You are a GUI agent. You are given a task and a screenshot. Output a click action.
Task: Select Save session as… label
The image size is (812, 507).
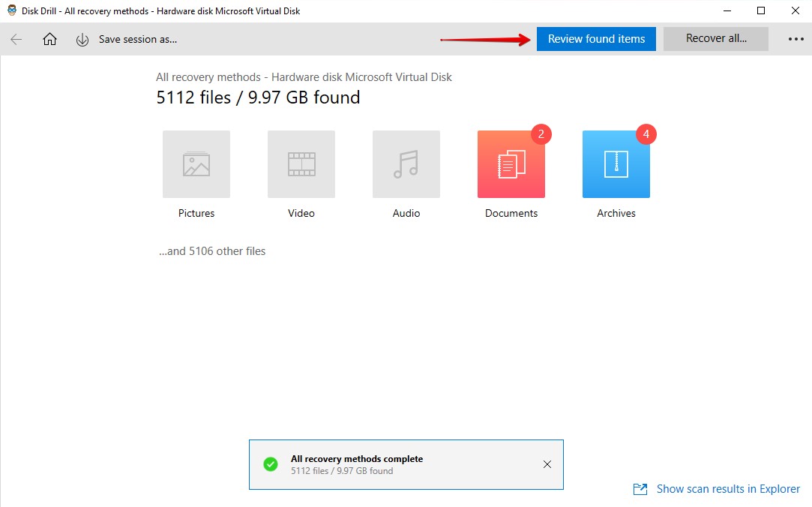138,39
